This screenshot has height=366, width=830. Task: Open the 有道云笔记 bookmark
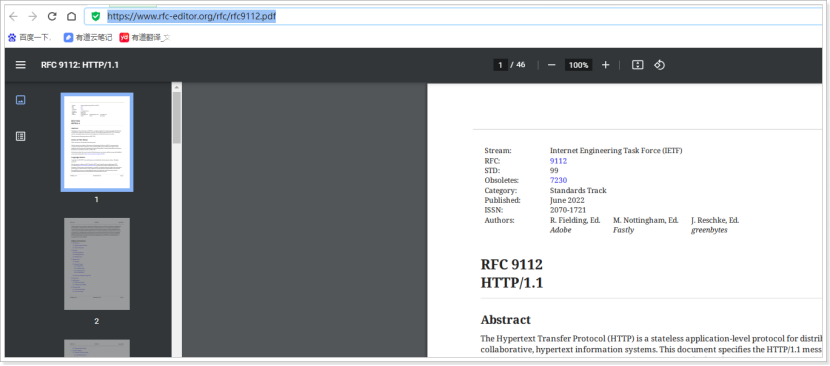(x=88, y=38)
